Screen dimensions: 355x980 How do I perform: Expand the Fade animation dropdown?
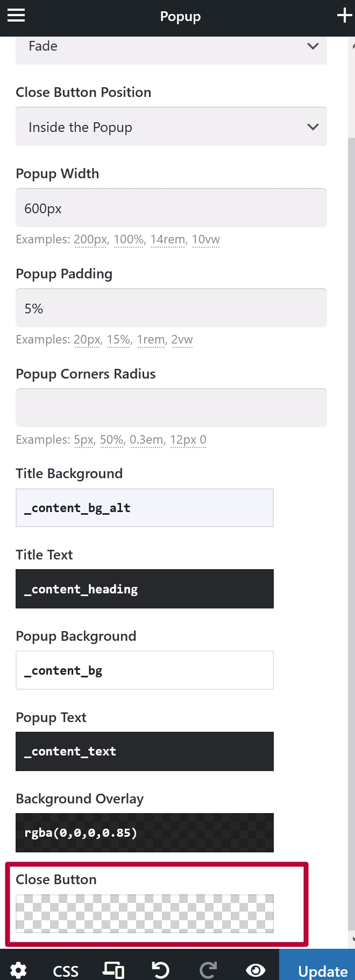pos(171,47)
